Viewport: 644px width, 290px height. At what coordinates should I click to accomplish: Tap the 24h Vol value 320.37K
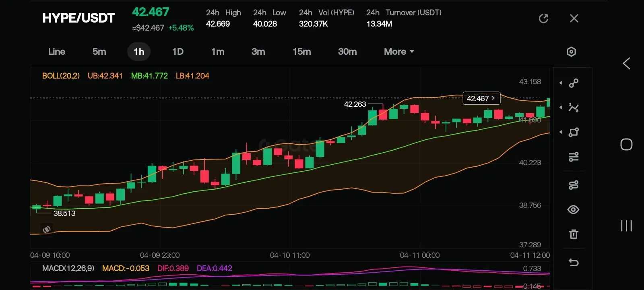[314, 24]
